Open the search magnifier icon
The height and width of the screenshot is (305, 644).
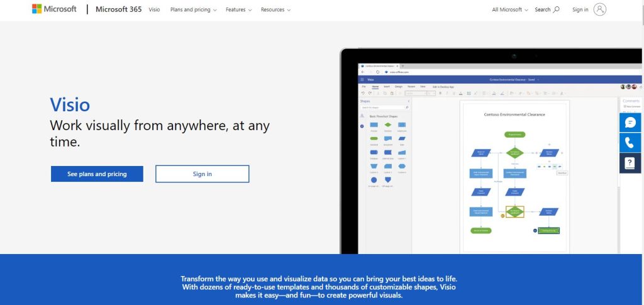tap(556, 9)
